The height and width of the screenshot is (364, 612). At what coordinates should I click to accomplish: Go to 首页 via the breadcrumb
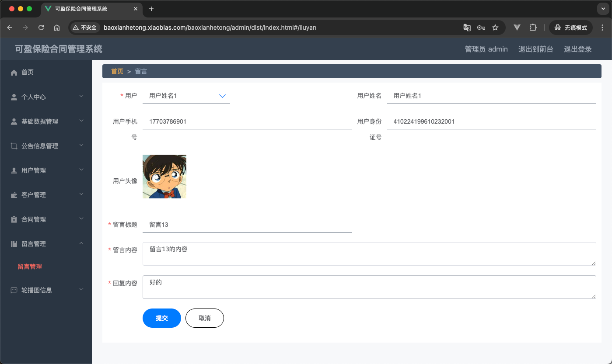pyautogui.click(x=117, y=71)
